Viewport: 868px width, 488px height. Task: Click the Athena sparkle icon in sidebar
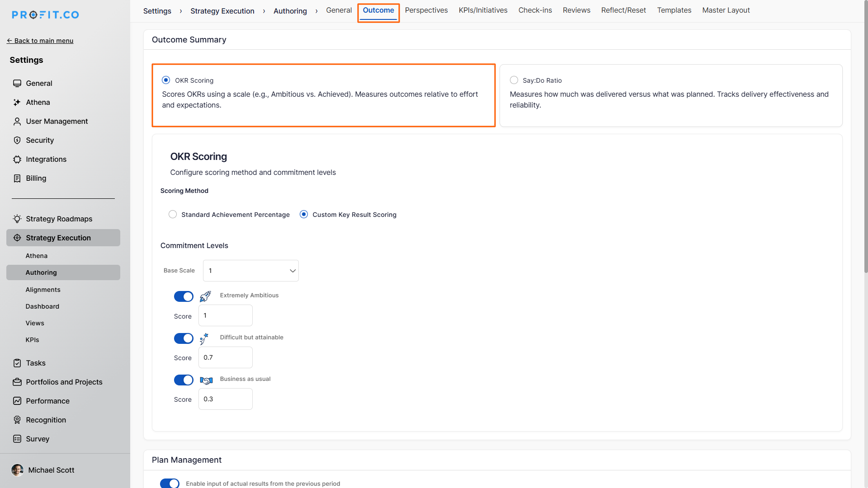pos(17,103)
